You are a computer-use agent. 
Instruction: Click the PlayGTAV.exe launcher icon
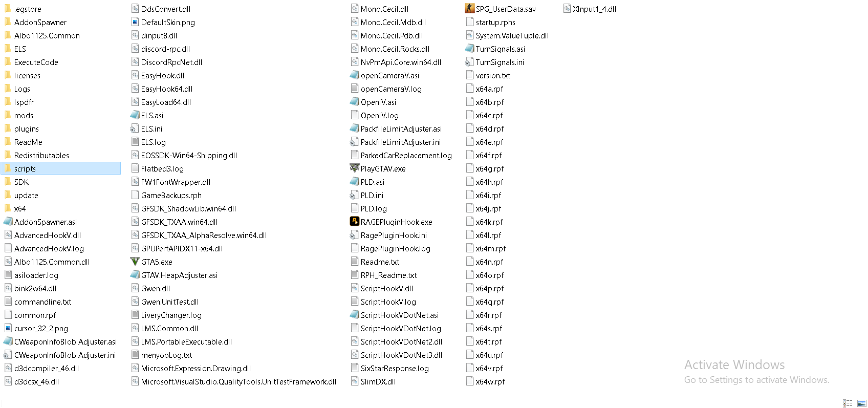[354, 168]
